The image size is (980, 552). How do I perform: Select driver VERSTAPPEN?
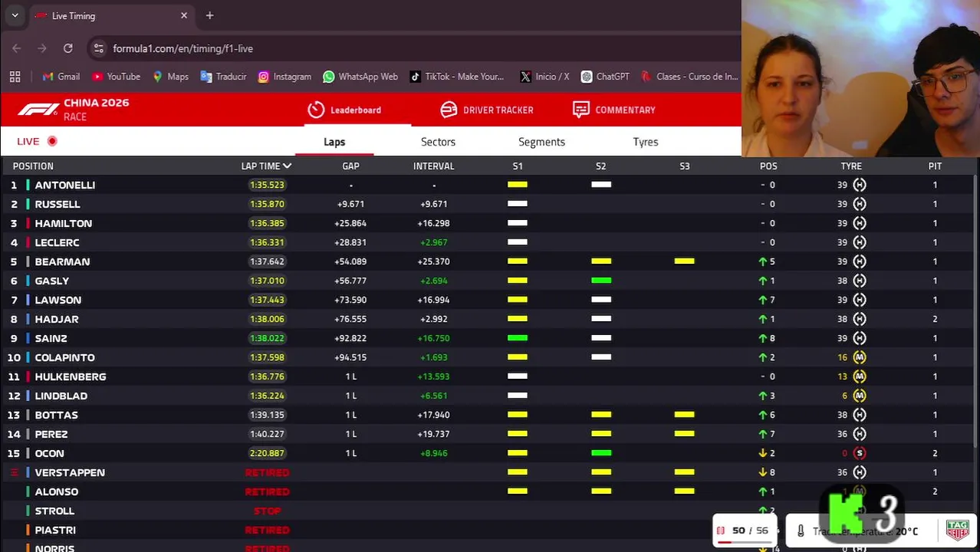pyautogui.click(x=70, y=472)
